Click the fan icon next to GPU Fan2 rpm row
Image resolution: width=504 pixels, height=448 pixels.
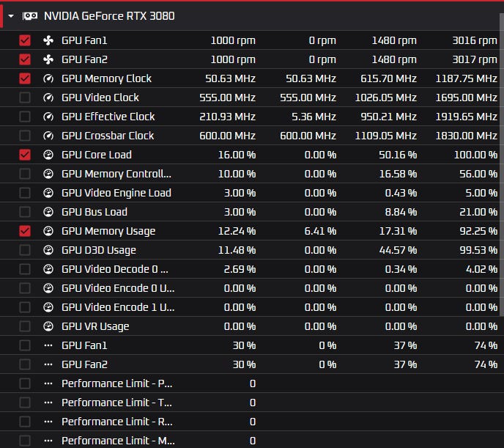(48, 59)
